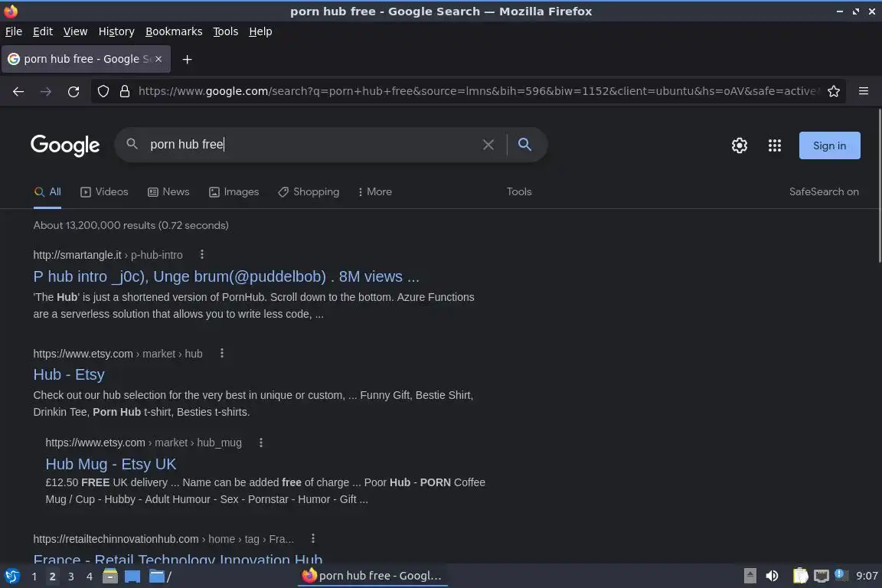Open options menu for retailtechinnovationhub result
Image resolution: width=882 pixels, height=588 pixels.
[x=312, y=539]
